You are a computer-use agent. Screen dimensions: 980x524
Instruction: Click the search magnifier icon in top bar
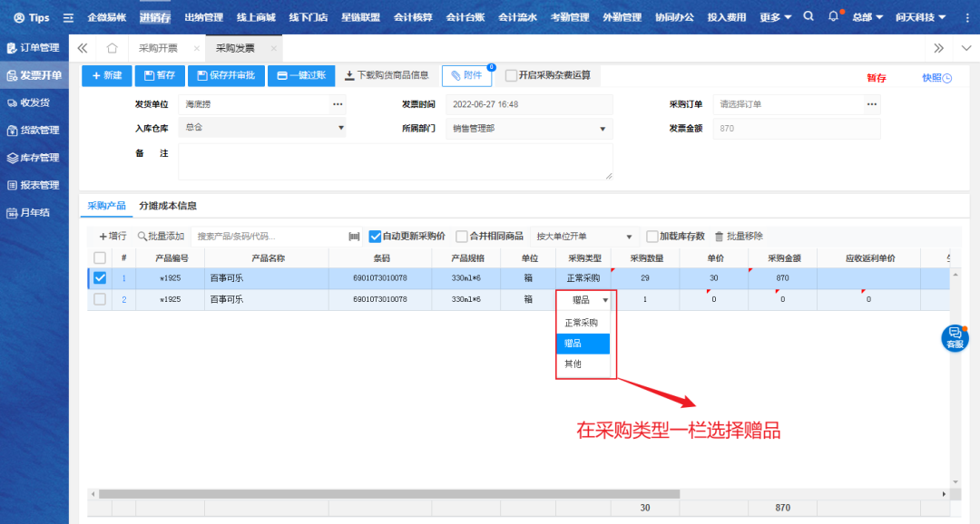808,16
